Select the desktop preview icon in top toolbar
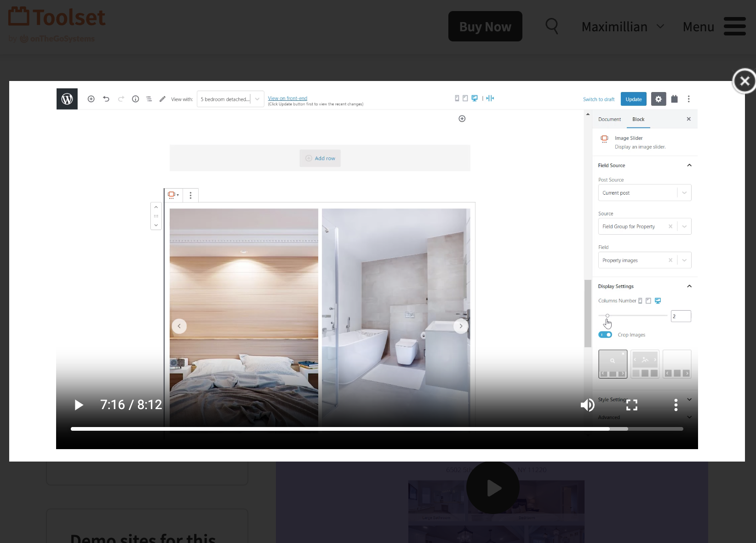 [x=475, y=98]
